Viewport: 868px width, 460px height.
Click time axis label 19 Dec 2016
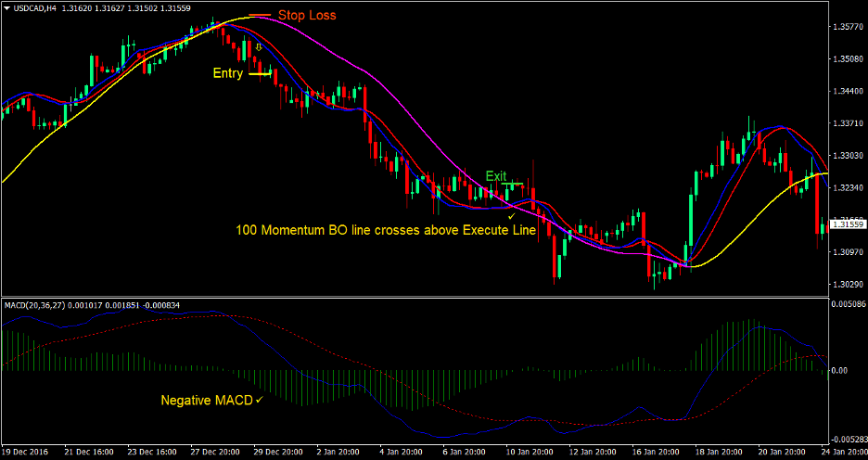click(x=26, y=452)
